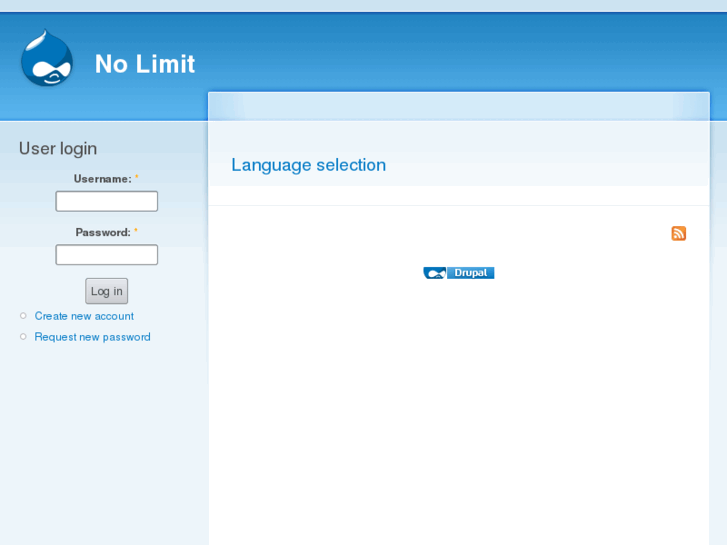Focus the Password input field

(107, 255)
